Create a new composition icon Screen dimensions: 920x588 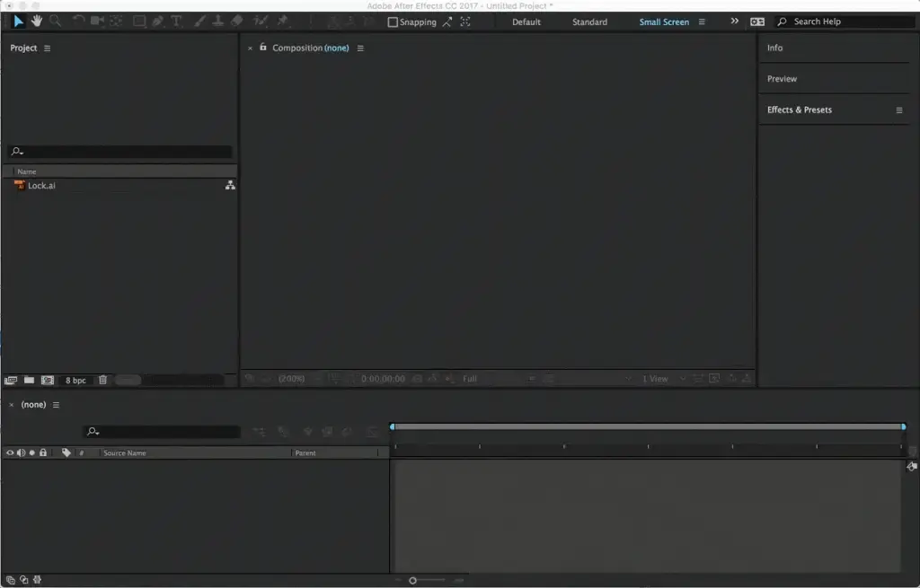[x=48, y=380]
